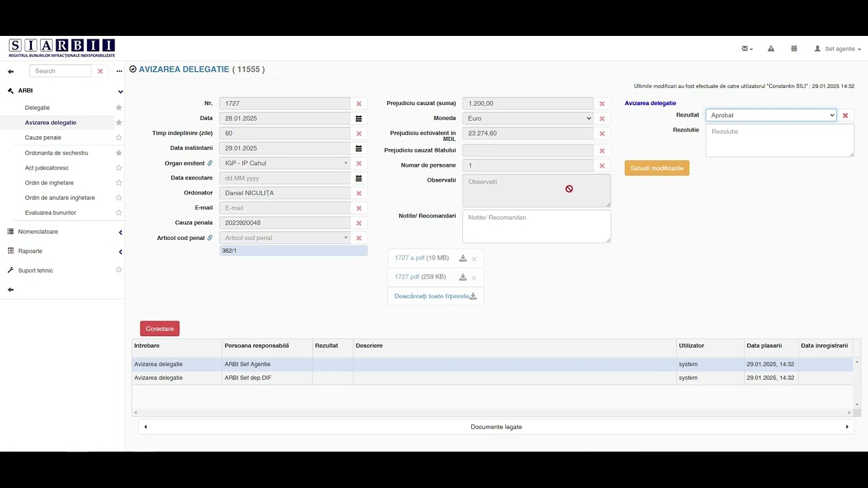Viewport: 868px width, 488px height.
Task: Open the sidebar ellipsis options
Action: [x=119, y=71]
